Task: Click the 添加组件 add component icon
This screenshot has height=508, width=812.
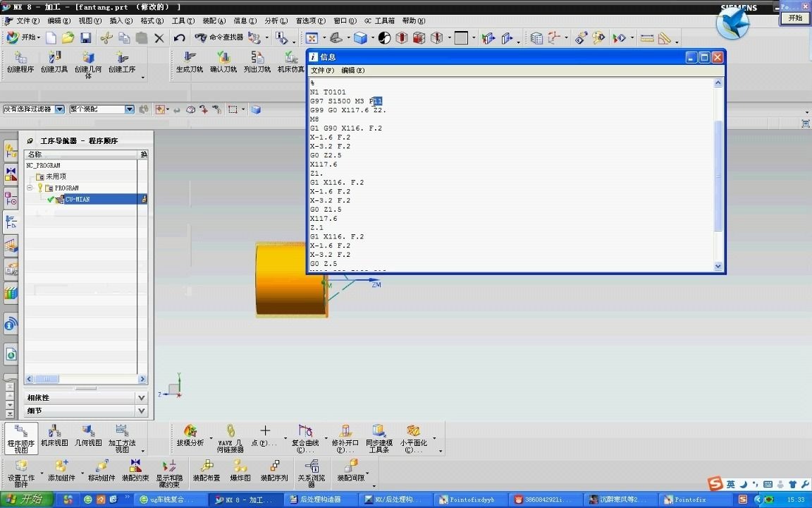Action: [61, 471]
